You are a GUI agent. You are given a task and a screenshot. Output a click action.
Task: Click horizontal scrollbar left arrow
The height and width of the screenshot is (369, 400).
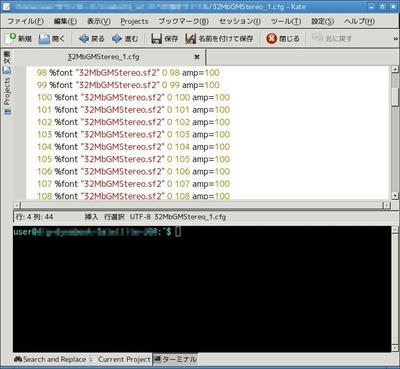point(17,205)
